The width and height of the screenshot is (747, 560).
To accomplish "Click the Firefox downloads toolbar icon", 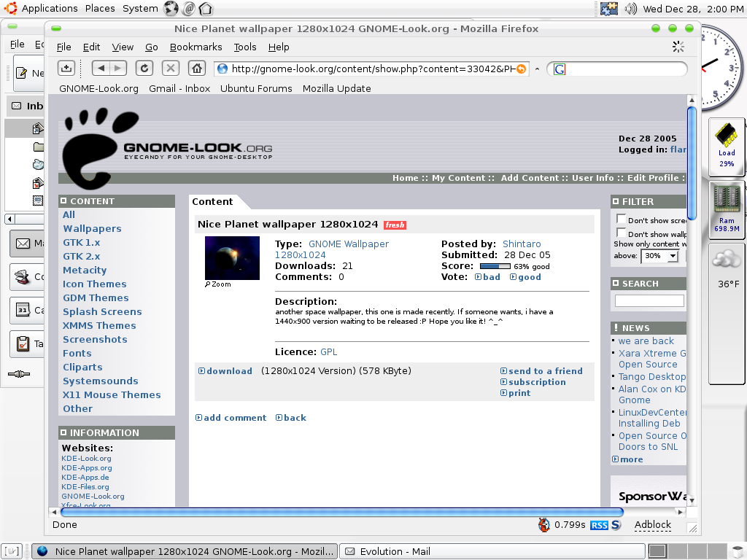I will coord(66,69).
